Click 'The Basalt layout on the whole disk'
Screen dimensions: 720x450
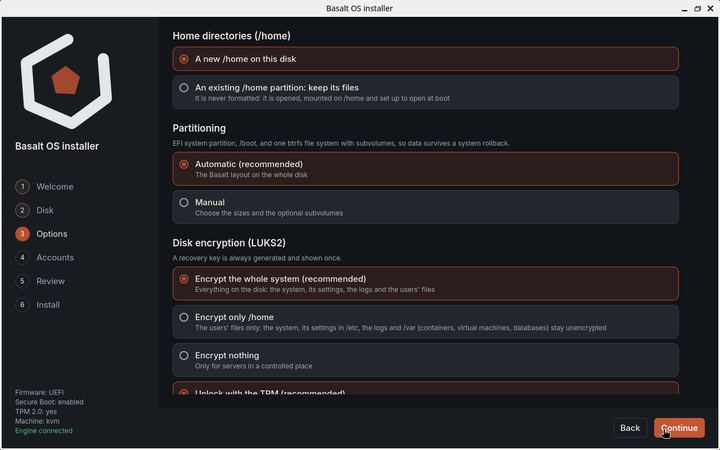(x=251, y=175)
